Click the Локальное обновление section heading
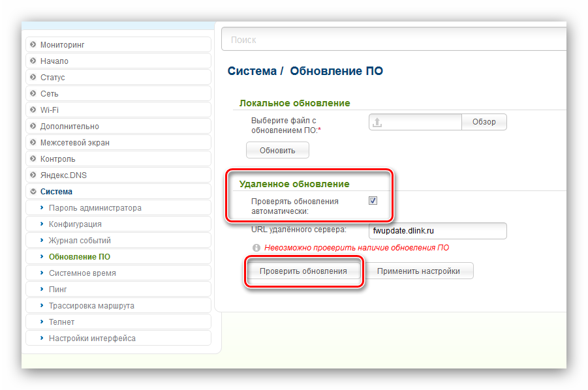This screenshot has height=390, width=588. [x=295, y=103]
